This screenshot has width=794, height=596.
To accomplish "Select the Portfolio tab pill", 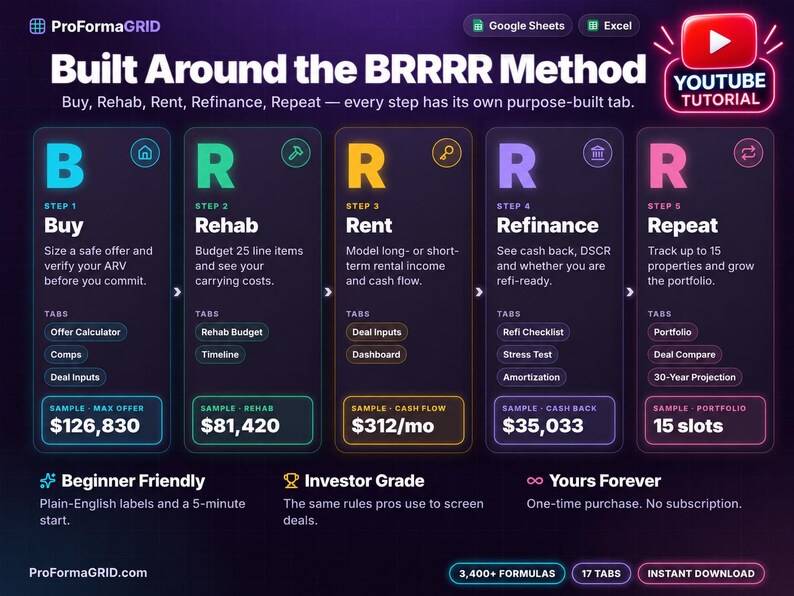I will point(672,332).
